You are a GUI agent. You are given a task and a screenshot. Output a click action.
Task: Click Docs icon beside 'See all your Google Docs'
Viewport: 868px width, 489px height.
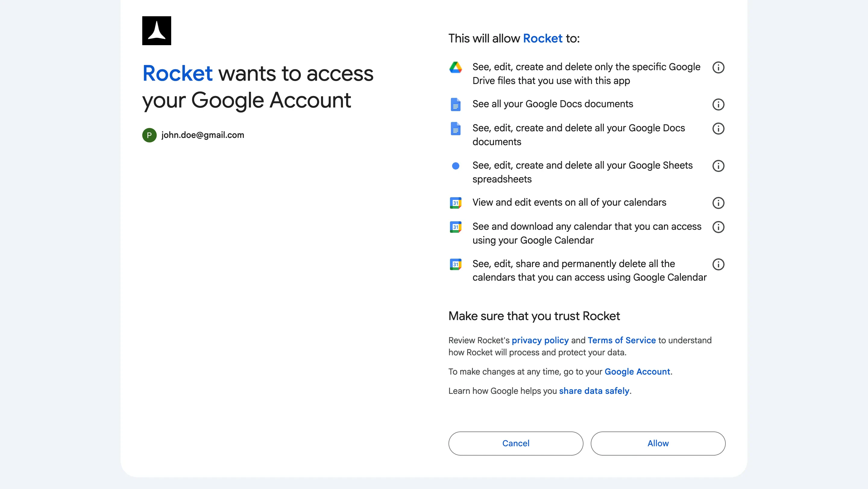point(456,104)
